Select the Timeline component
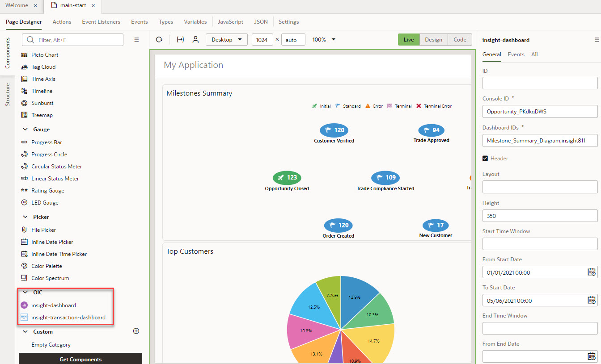 pos(42,91)
